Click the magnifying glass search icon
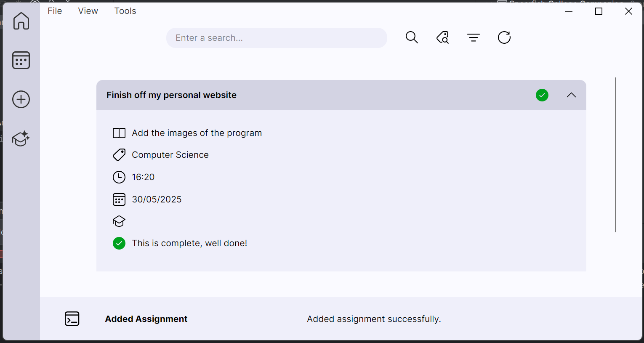This screenshot has height=343, width=644. pyautogui.click(x=412, y=37)
